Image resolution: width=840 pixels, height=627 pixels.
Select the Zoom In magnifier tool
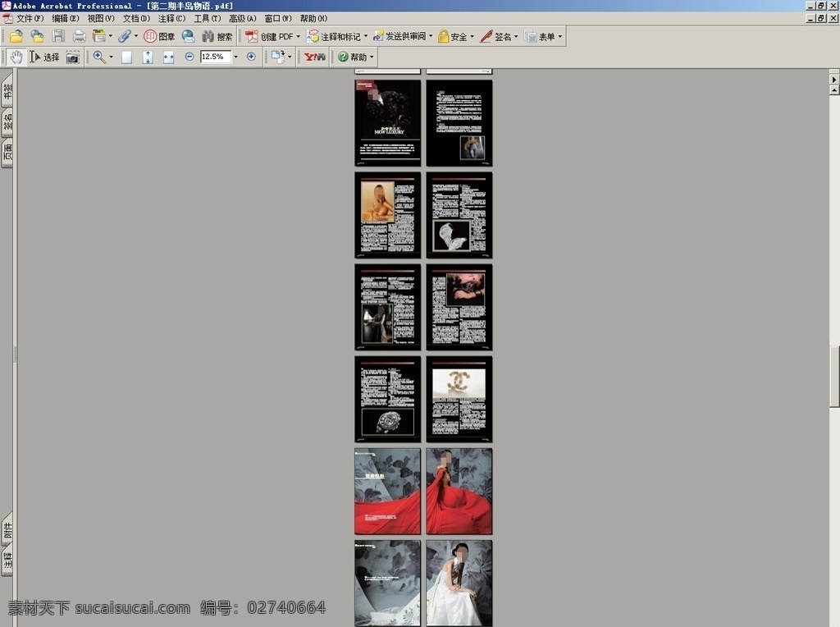click(99, 57)
